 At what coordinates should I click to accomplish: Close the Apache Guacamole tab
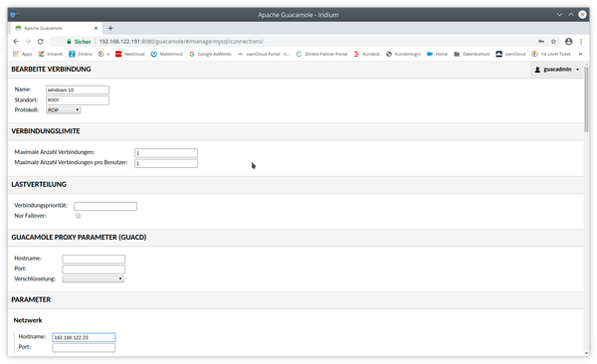pos(96,28)
